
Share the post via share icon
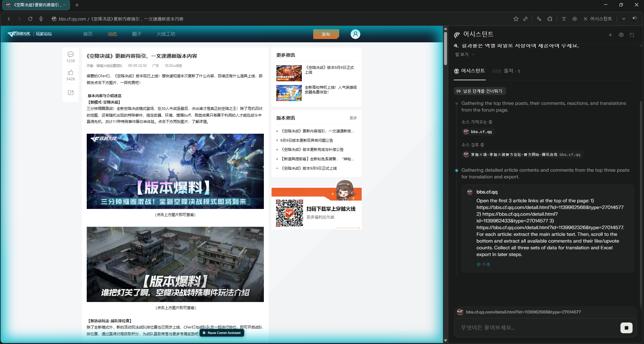[x=71, y=93]
